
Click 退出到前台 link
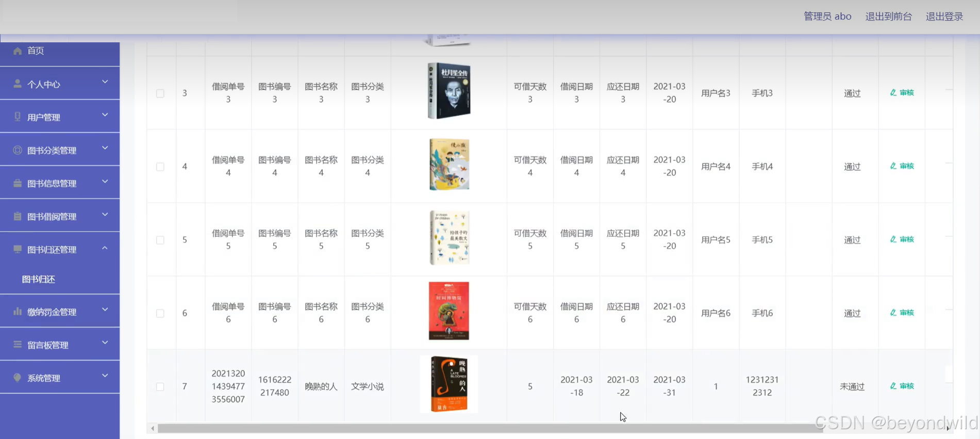point(888,17)
